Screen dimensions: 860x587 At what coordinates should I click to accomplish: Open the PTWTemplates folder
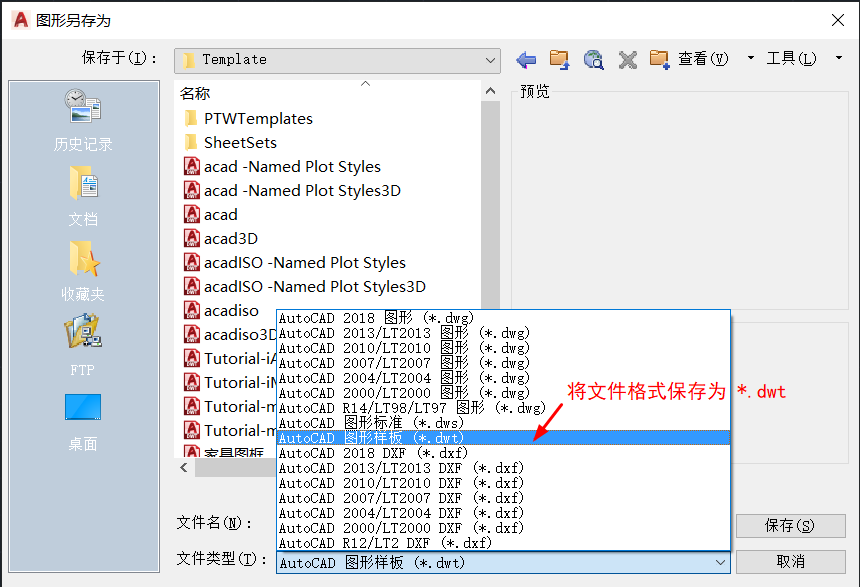(x=248, y=118)
